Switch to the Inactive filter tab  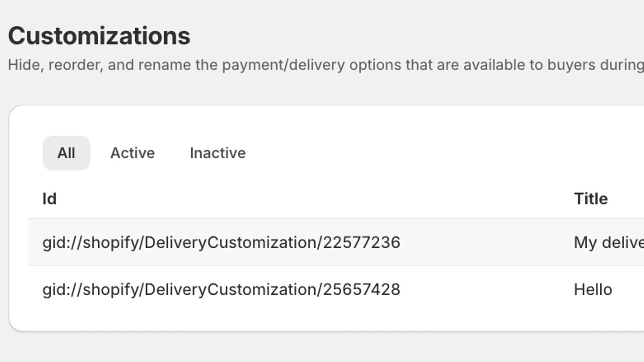click(x=217, y=153)
